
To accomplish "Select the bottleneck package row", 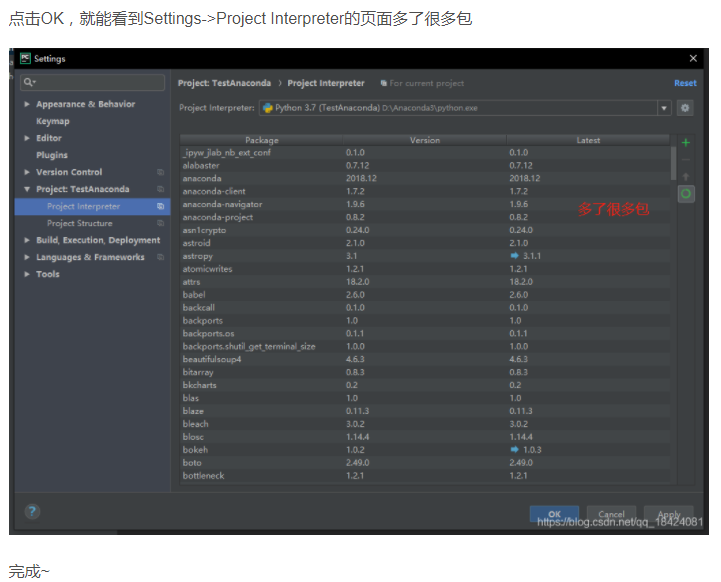I will point(425,476).
